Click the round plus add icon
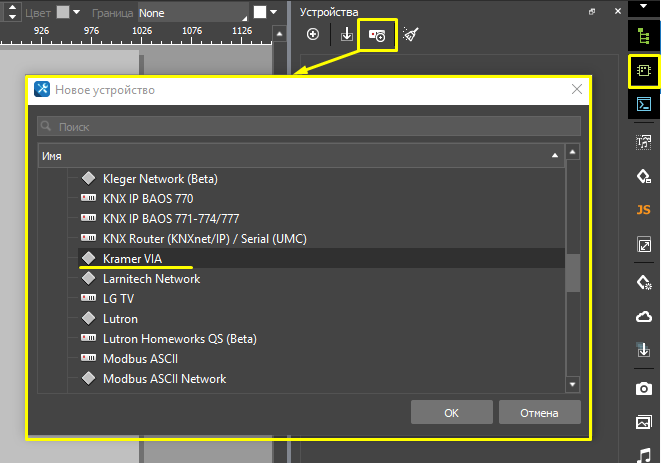This screenshot has height=463, width=661. click(313, 34)
